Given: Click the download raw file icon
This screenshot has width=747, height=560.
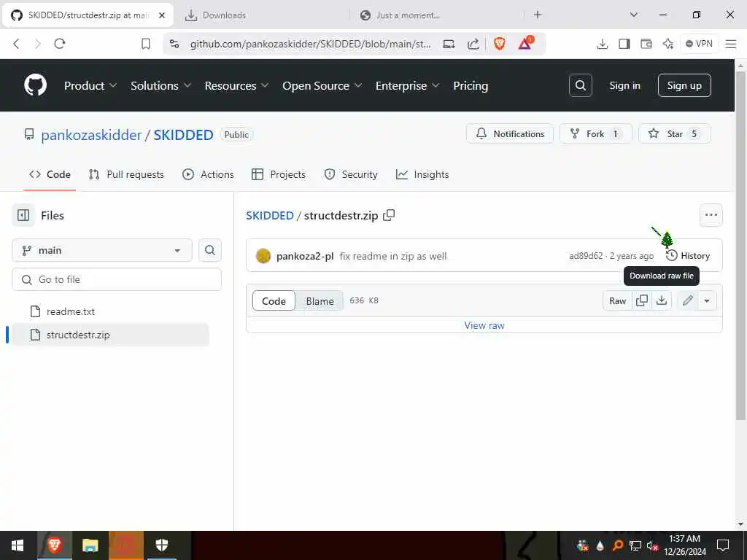Looking at the screenshot, I should [661, 300].
